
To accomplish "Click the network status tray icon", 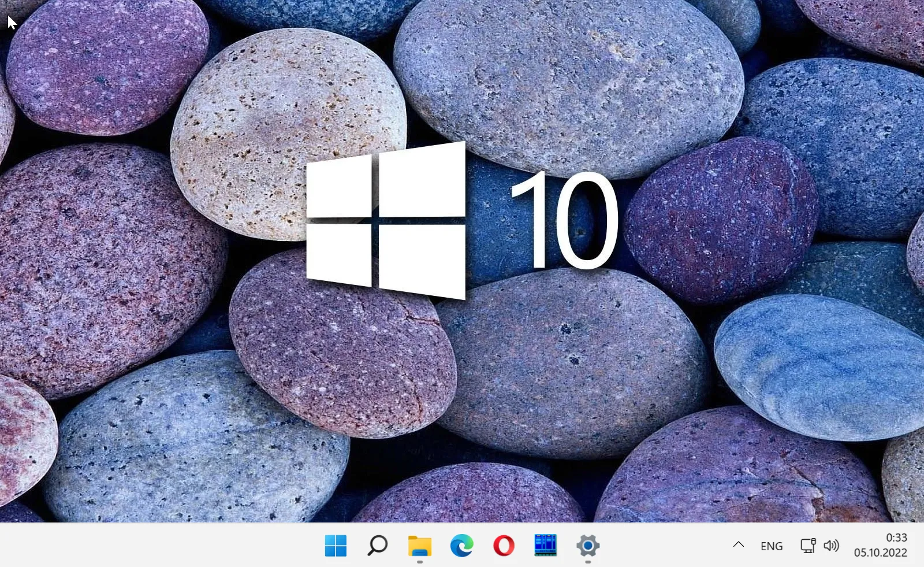I will pos(807,546).
